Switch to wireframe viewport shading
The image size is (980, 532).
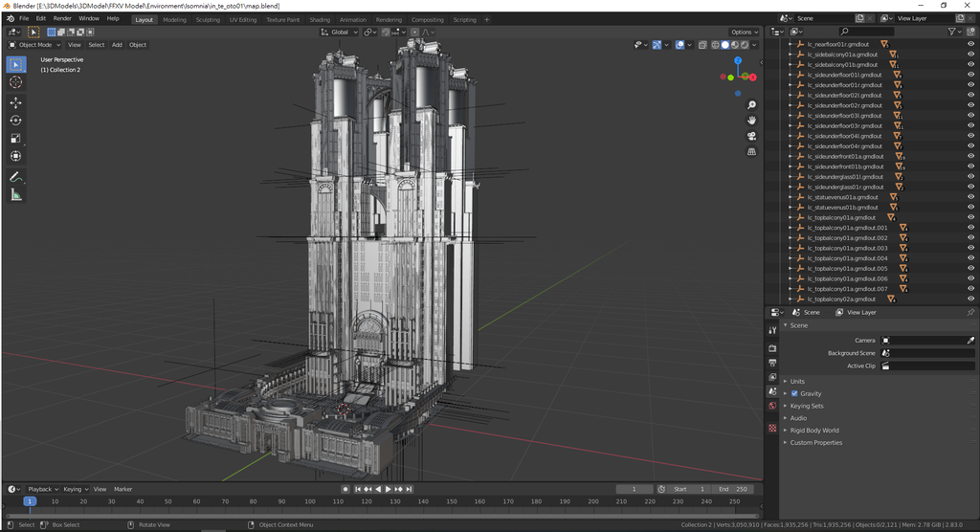click(x=715, y=45)
